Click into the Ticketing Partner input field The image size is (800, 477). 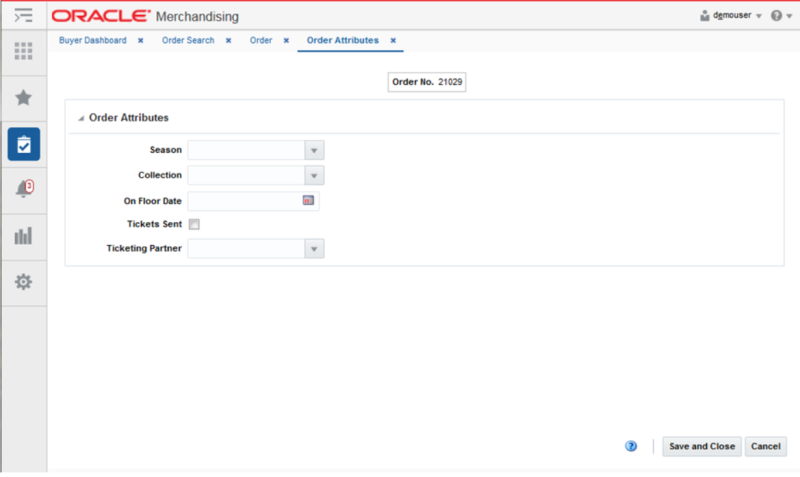[x=246, y=249]
